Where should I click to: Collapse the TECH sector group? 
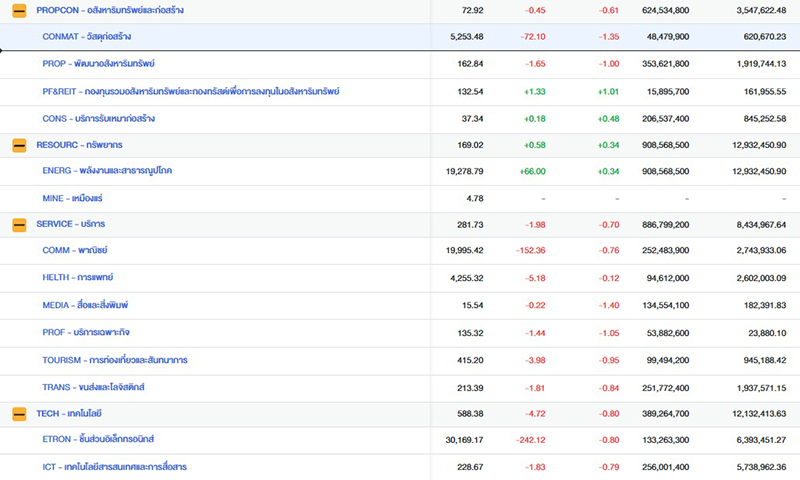(19, 413)
